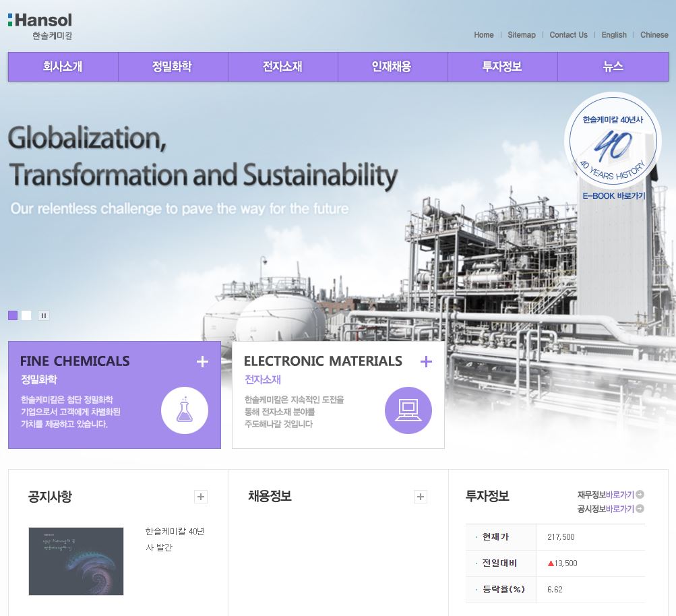
Task: Click the 투자정보 heading
Action: (487, 496)
